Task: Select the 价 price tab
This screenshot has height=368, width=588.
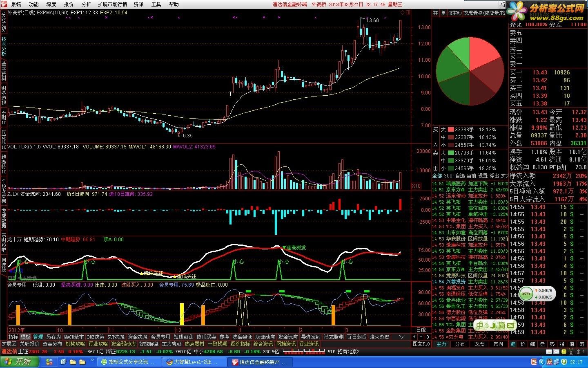Action: click(523, 344)
